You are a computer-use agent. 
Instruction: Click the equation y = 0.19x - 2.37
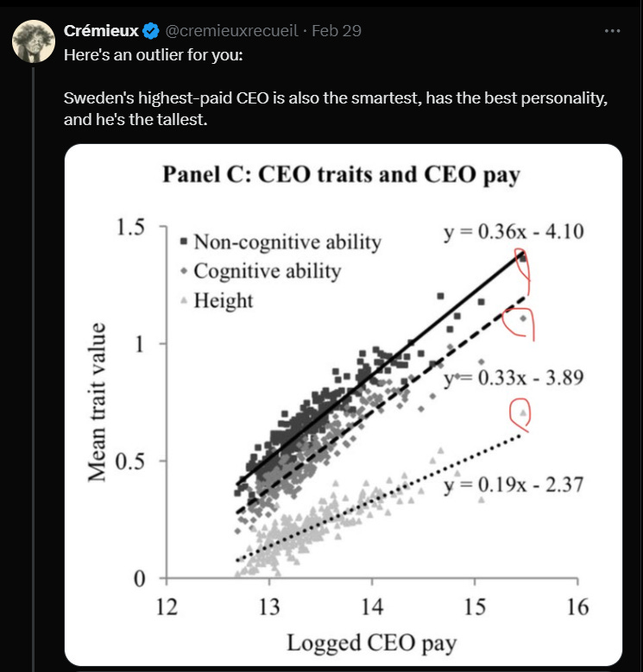514,485
